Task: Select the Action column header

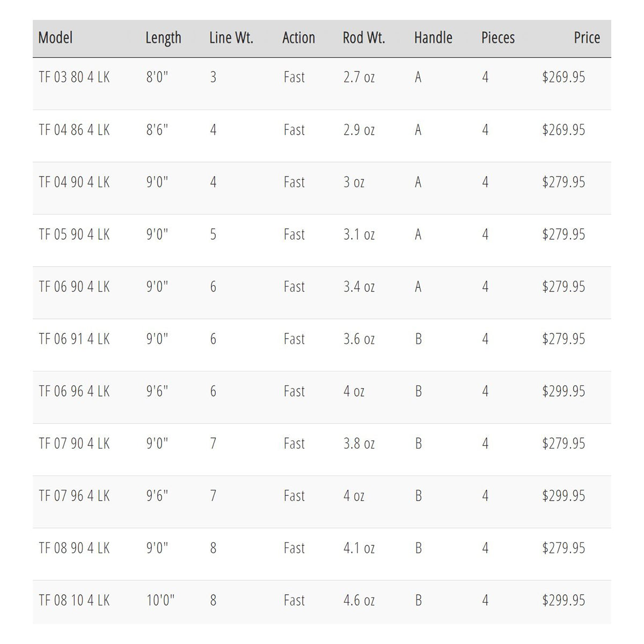Action: tap(298, 38)
